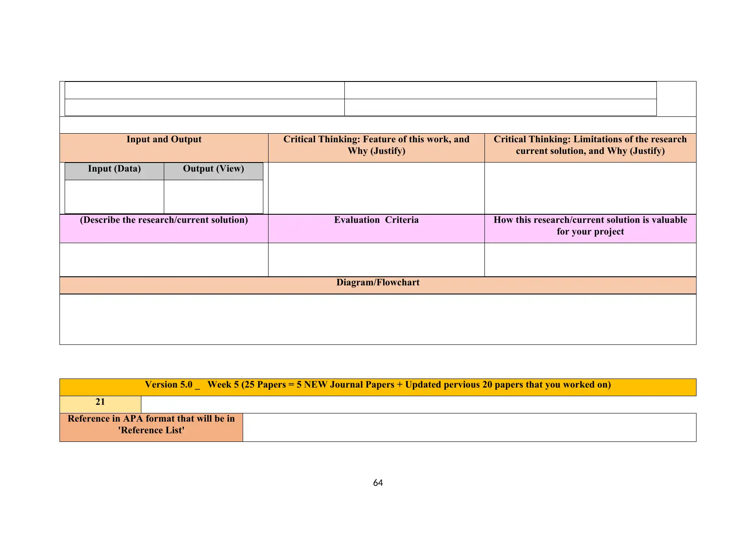Click the 'Diagram/Flowchart' section header
Image resolution: width=756 pixels, height=535 pixels.
click(x=378, y=285)
